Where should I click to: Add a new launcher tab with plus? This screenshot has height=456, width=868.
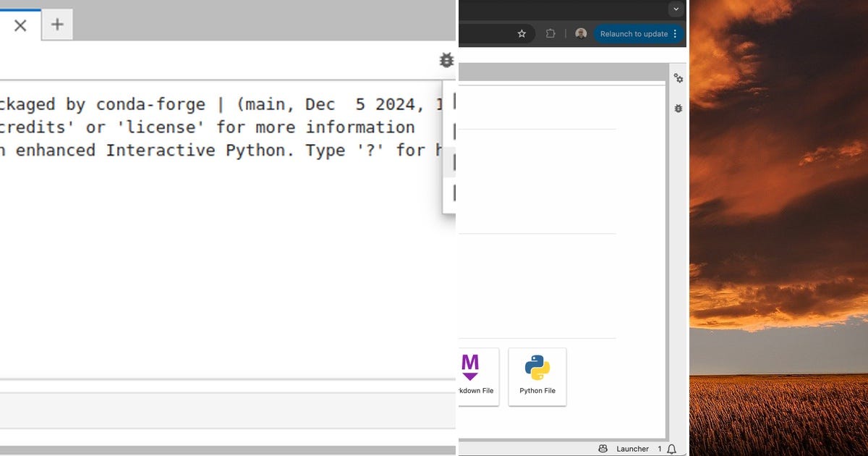57,25
